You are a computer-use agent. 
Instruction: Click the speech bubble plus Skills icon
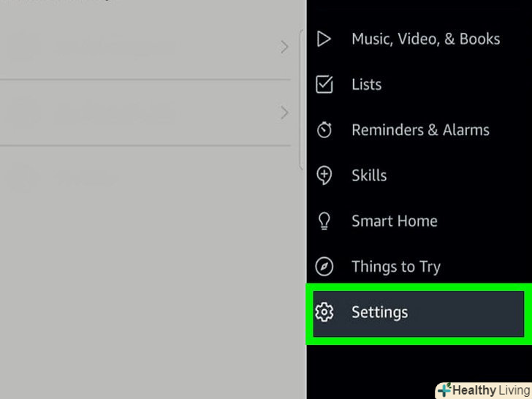pyautogui.click(x=324, y=175)
